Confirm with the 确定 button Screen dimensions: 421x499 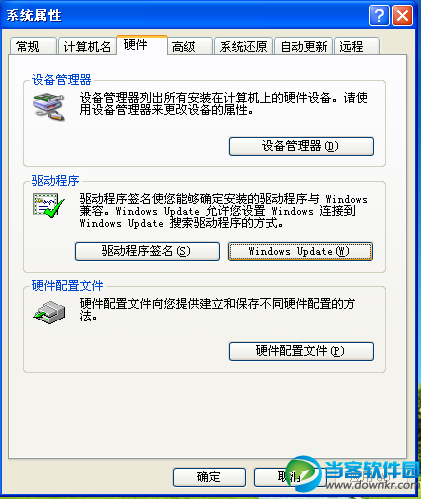(209, 477)
